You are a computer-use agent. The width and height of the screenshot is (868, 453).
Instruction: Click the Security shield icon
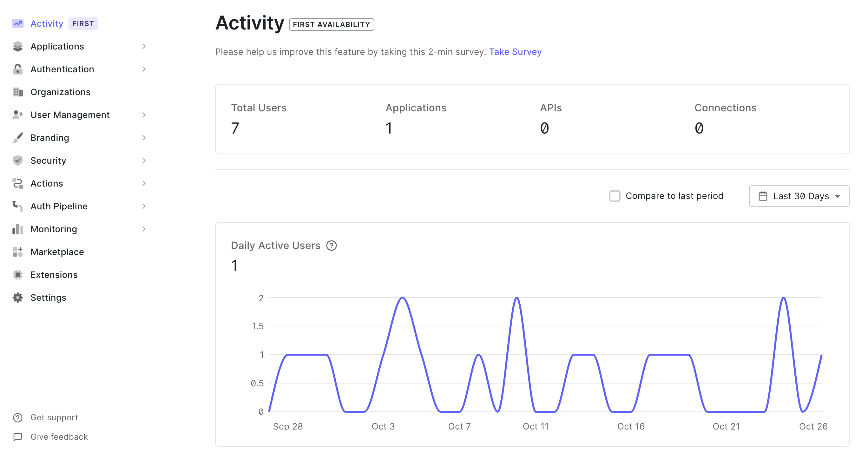17,161
